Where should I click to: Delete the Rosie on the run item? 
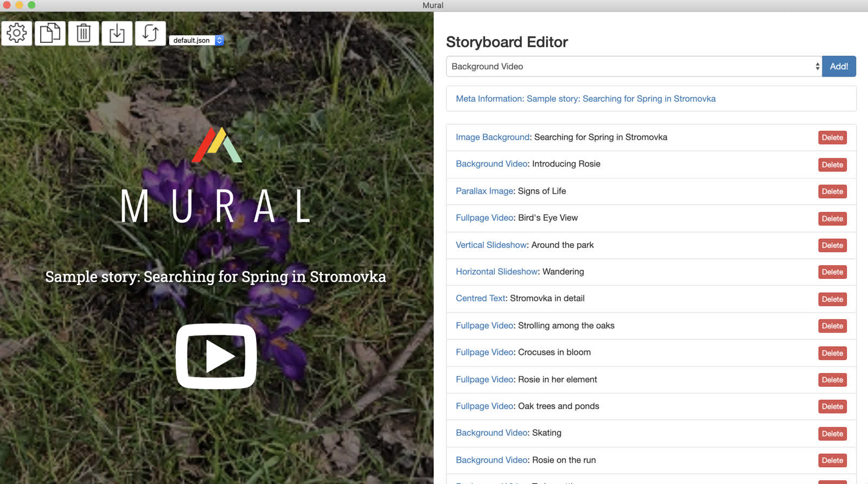click(x=832, y=460)
